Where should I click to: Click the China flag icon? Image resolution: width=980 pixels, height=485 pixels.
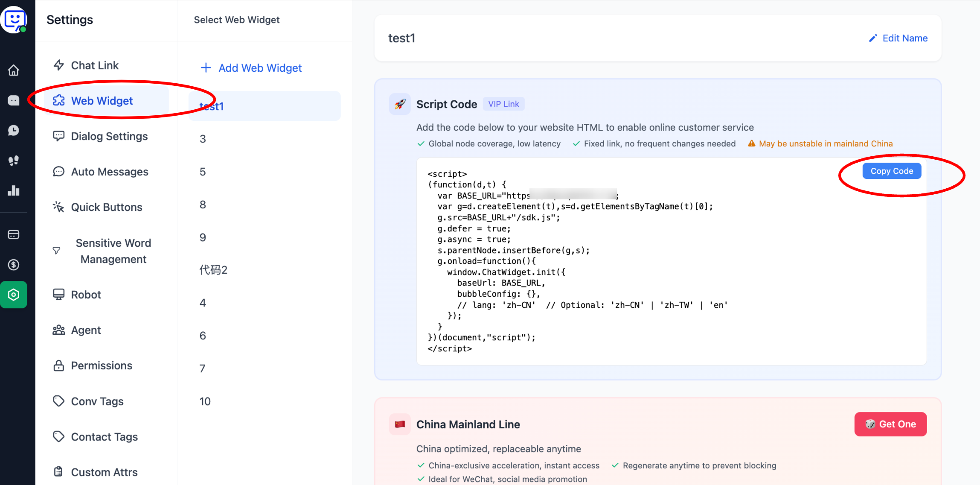pos(400,424)
